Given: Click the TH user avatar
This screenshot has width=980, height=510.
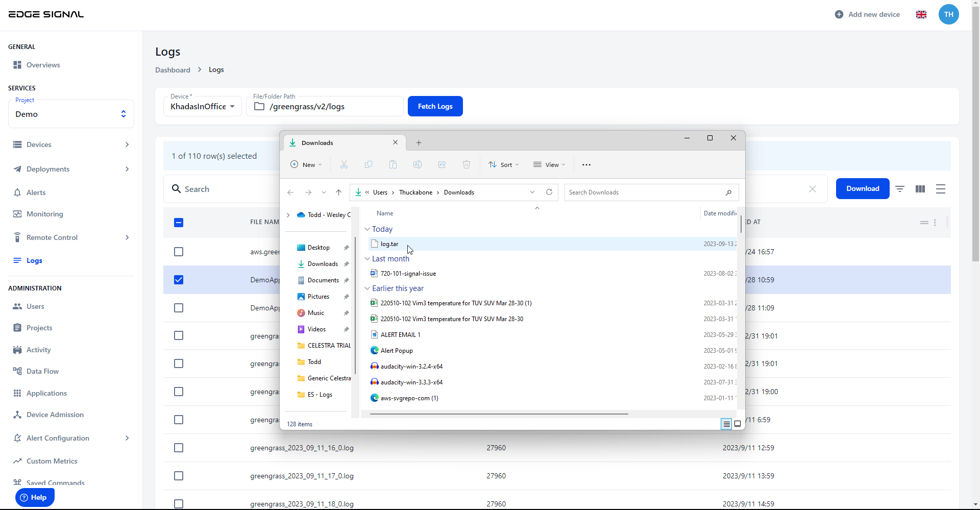Looking at the screenshot, I should [x=948, y=14].
